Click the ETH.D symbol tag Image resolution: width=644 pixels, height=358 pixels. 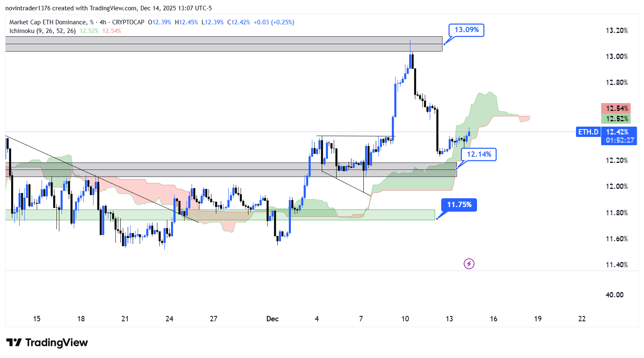click(x=588, y=132)
